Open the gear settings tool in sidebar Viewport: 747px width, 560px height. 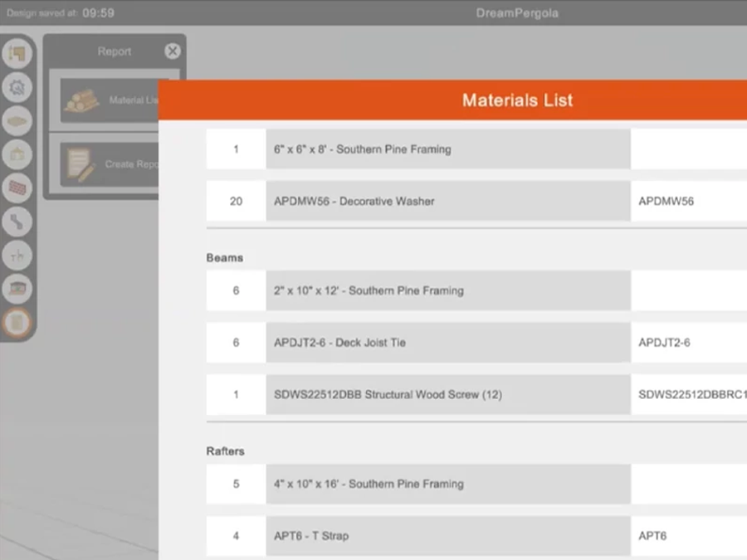point(17,87)
